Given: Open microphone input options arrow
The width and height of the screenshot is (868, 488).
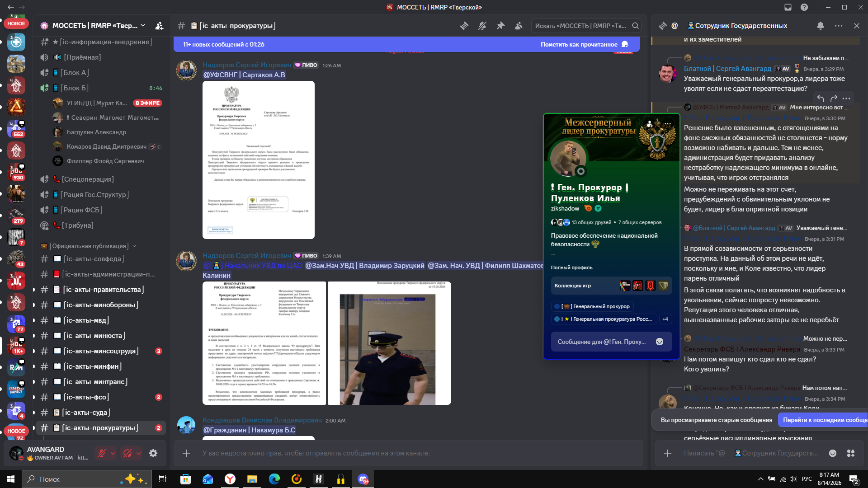Looking at the screenshot, I should 113,453.
